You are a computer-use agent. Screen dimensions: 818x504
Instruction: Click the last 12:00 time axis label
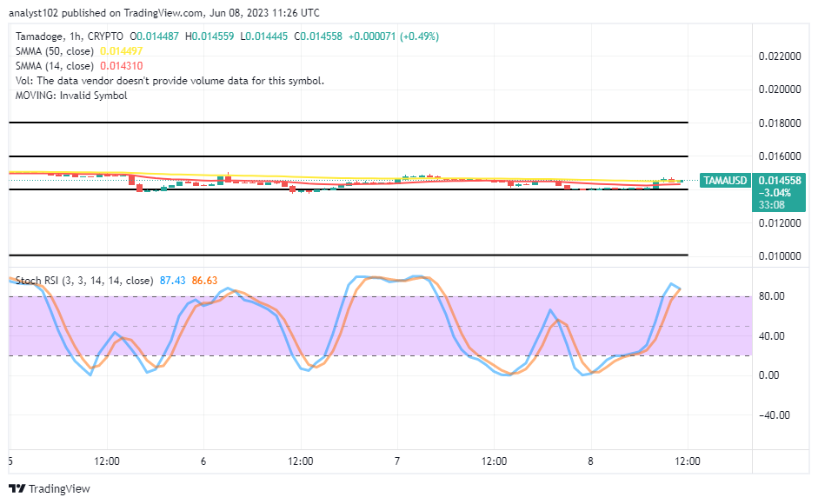688,461
